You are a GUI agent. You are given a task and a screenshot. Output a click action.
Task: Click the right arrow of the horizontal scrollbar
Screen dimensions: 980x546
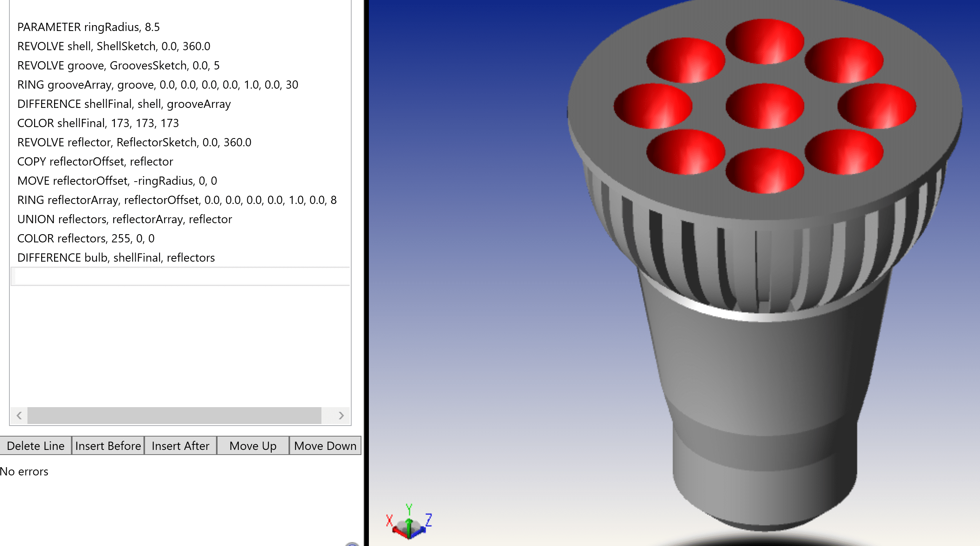(x=341, y=416)
